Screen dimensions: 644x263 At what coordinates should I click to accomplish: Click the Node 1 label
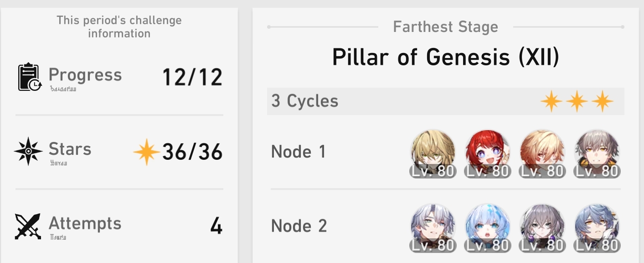click(299, 152)
